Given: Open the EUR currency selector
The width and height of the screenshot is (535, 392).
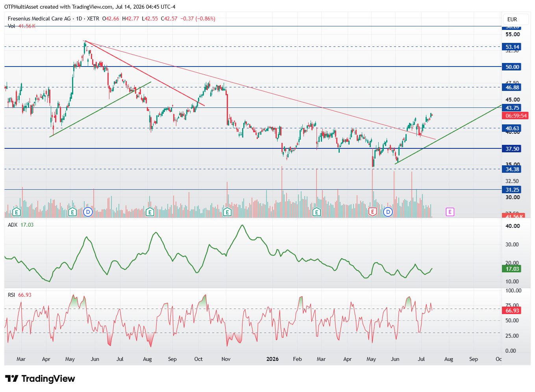Looking at the screenshot, I should point(512,19).
